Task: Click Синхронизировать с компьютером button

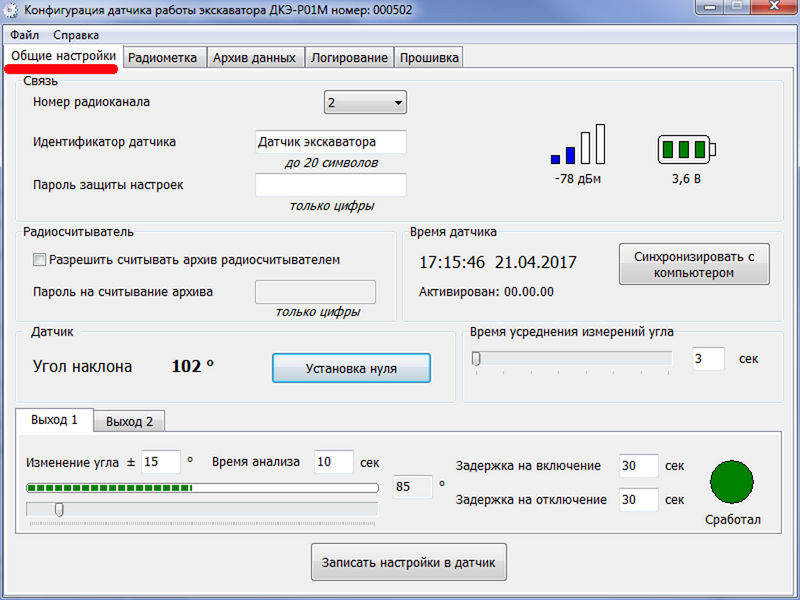Action: pyautogui.click(x=694, y=264)
